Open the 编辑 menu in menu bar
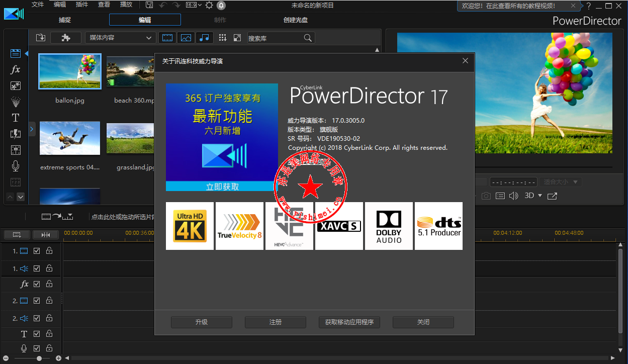 60,5
